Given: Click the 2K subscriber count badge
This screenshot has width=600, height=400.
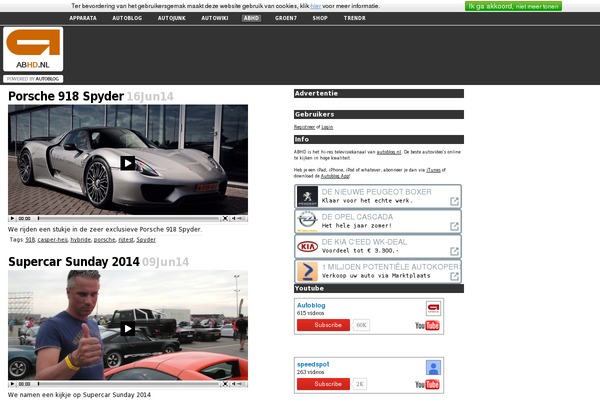Looking at the screenshot, I should coord(360,384).
